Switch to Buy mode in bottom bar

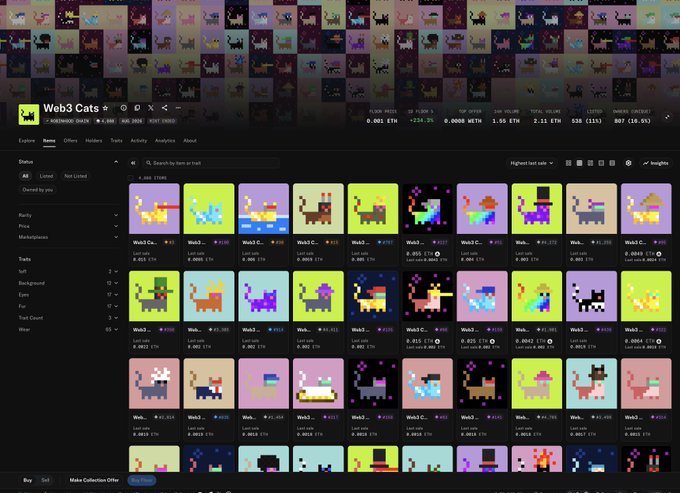[28, 480]
